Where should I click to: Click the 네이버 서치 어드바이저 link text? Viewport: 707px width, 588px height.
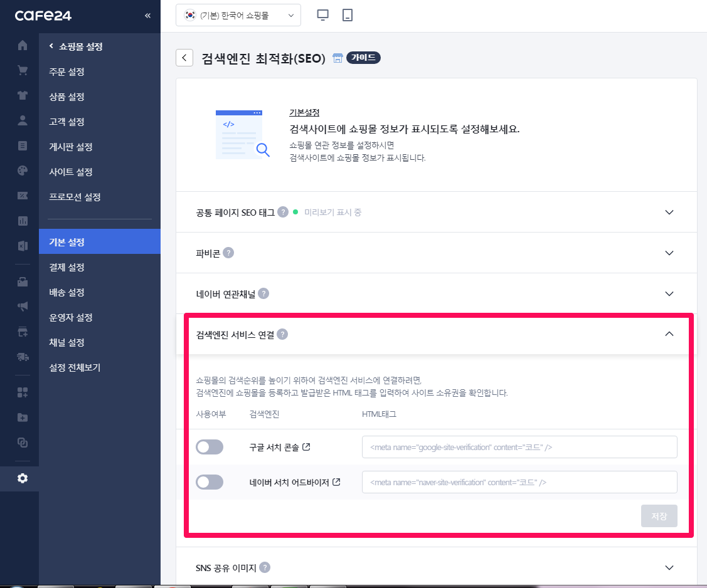[289, 482]
